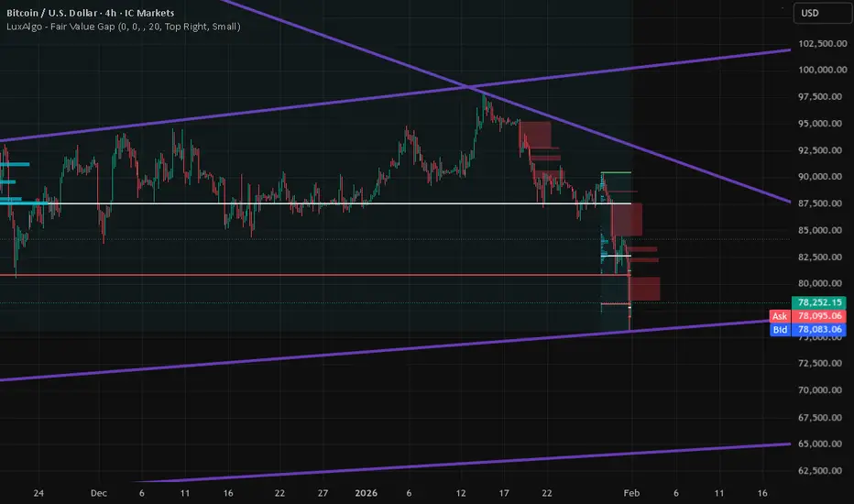Click the 90,000.00 price axis label
854x504 pixels.
822,177
